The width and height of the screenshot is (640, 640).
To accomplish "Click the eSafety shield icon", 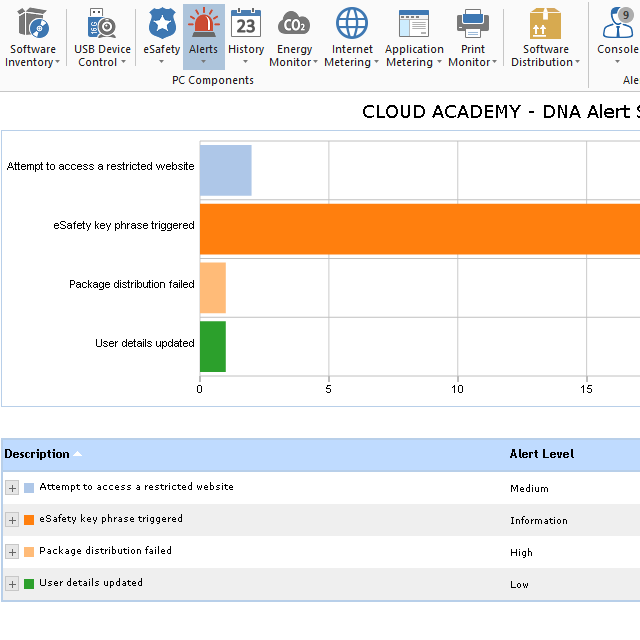I will (162, 24).
